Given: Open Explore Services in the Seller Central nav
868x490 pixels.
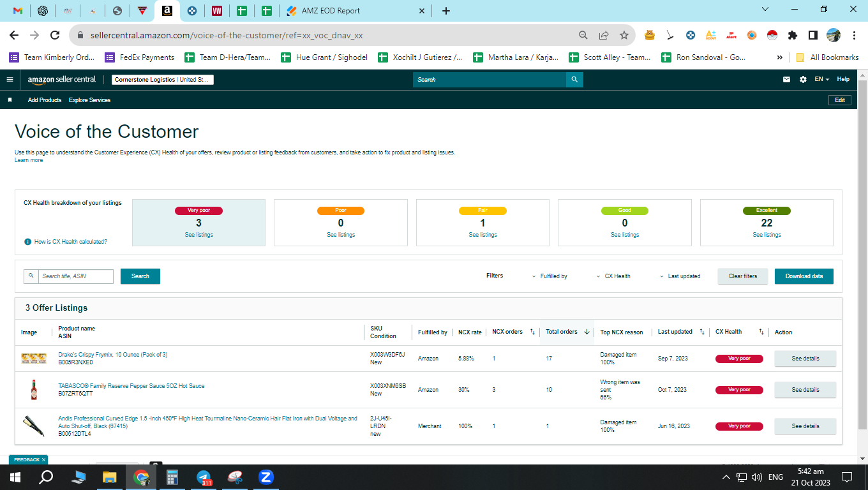Looking at the screenshot, I should [89, 100].
